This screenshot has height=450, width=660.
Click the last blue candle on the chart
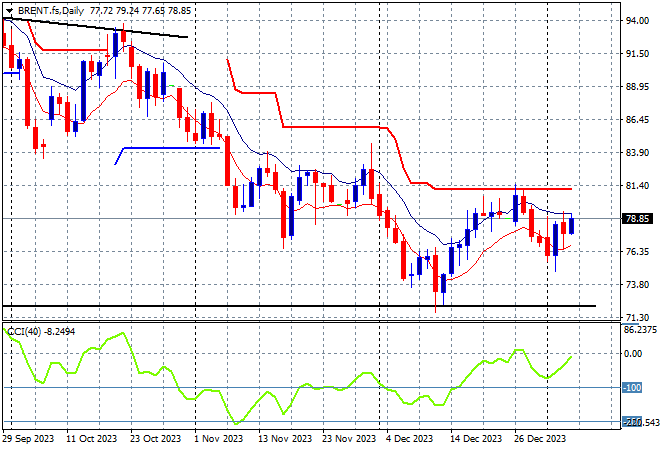pyautogui.click(x=572, y=226)
